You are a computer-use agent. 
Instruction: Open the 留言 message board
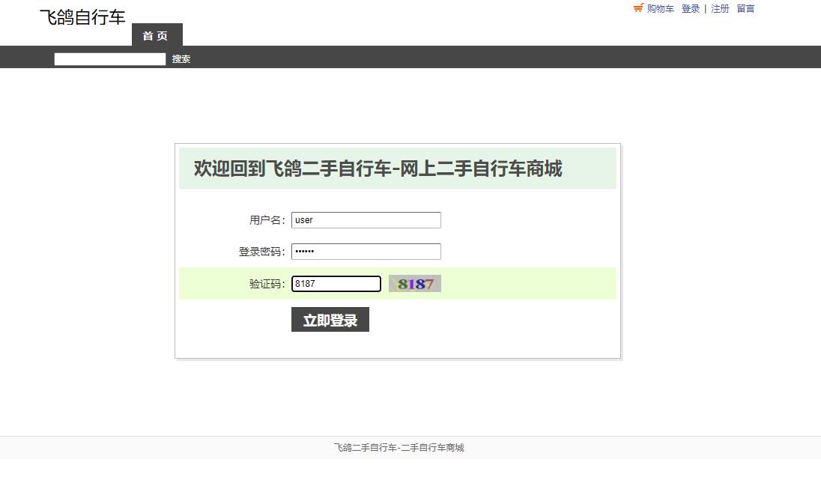pyautogui.click(x=745, y=8)
